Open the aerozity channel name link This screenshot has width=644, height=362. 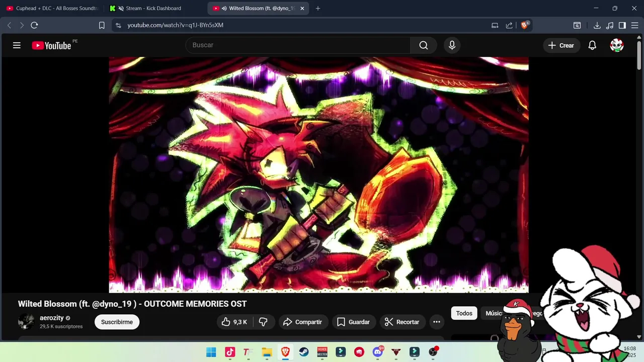[52, 318]
